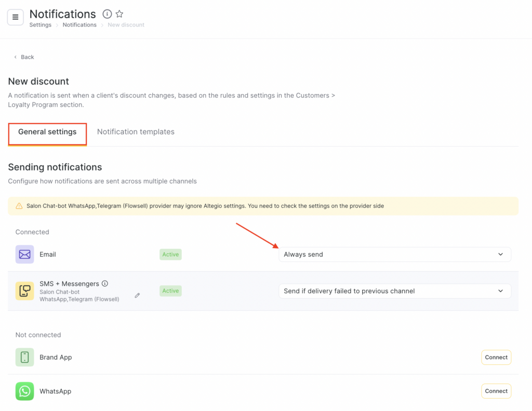Click the SMS + Messengers channel icon
The width and height of the screenshot is (532, 411).
click(x=24, y=291)
